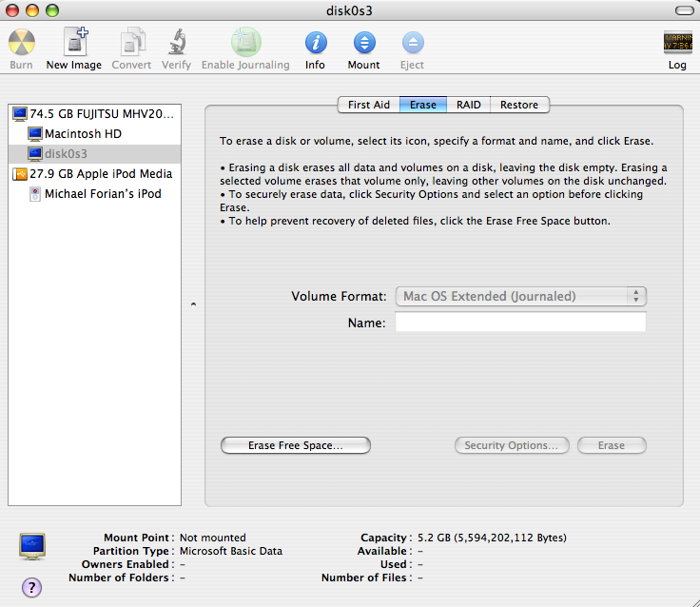Open the help question mark button
Viewport: 700px width, 607px height.
(31, 587)
